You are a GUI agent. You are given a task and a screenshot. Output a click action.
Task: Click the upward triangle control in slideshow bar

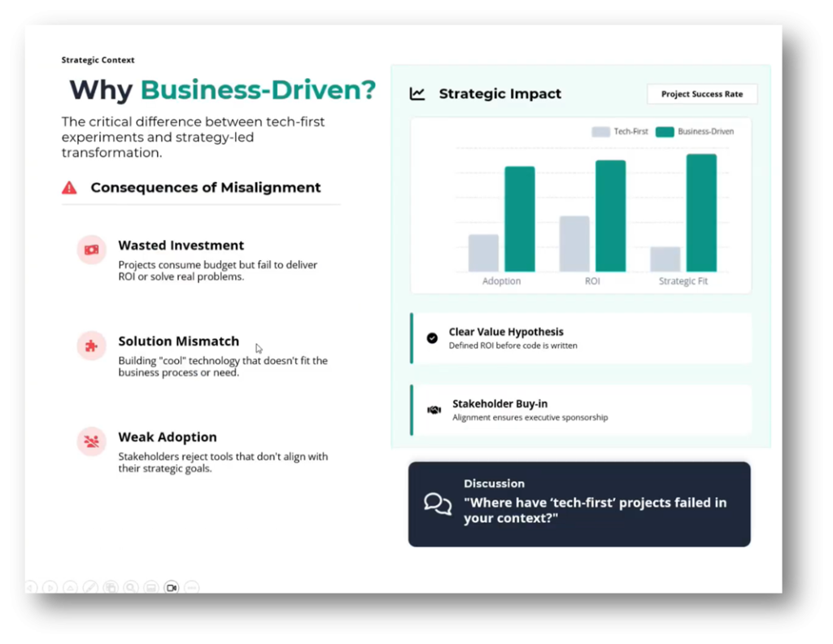[x=71, y=587]
